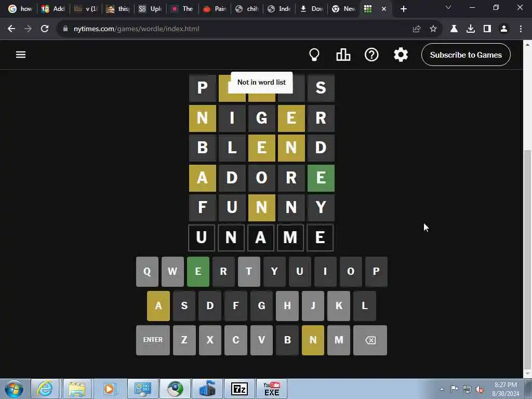Expand the tab search chevron
This screenshot has height=399, width=532.
(448, 7)
